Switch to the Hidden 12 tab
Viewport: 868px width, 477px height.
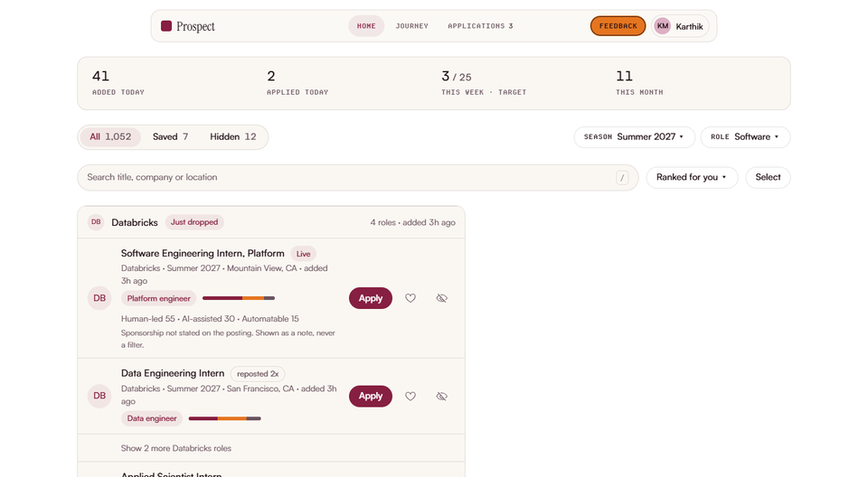coord(233,136)
